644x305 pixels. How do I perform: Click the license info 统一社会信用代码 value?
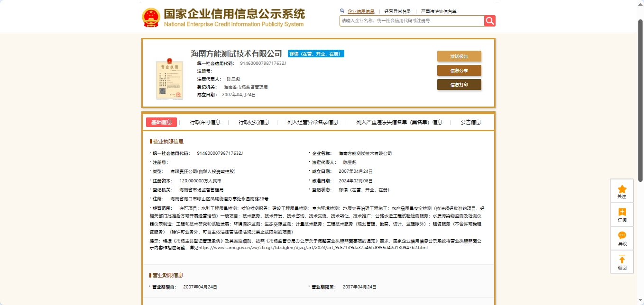[x=220, y=153]
